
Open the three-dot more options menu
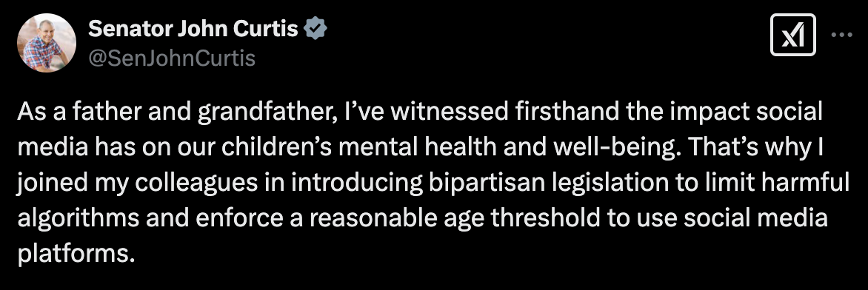tap(842, 35)
